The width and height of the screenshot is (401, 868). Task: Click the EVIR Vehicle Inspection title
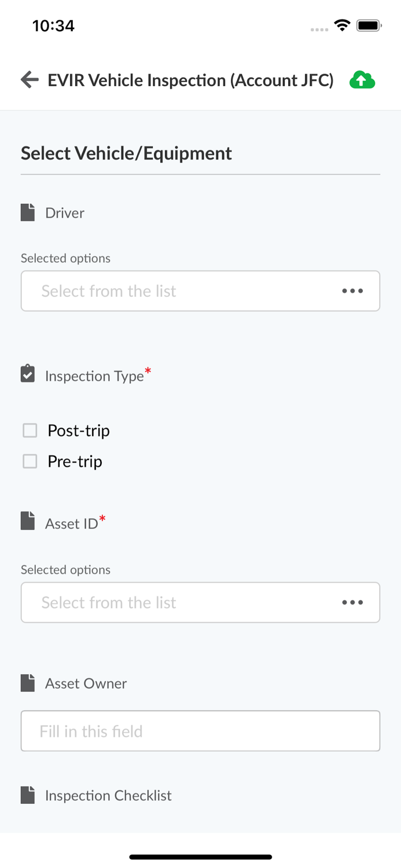click(190, 80)
